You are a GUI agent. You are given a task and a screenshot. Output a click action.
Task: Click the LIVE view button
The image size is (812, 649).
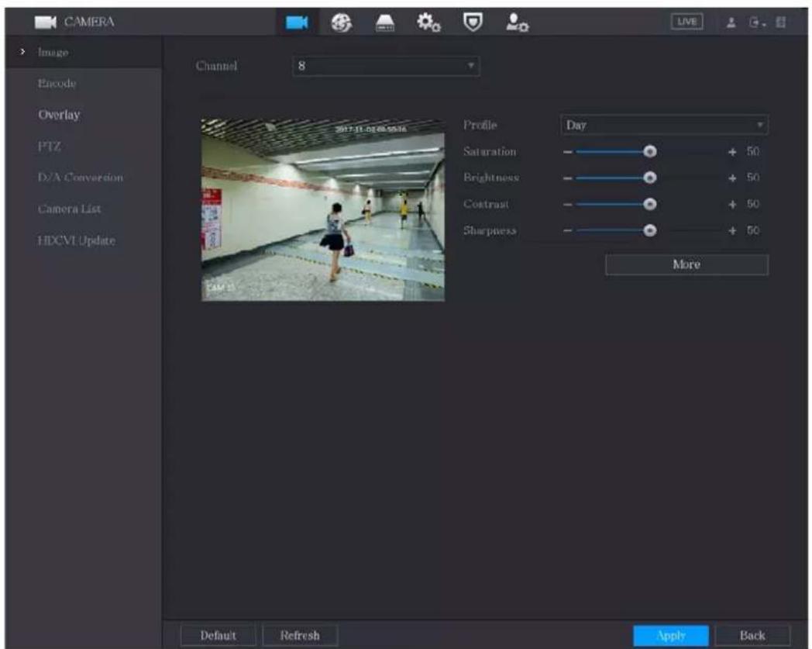click(686, 22)
